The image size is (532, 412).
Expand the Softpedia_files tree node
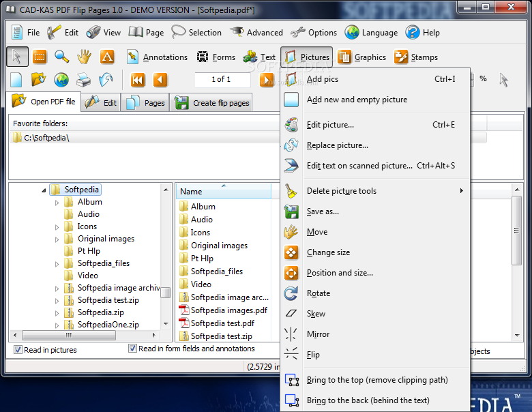coord(57,264)
